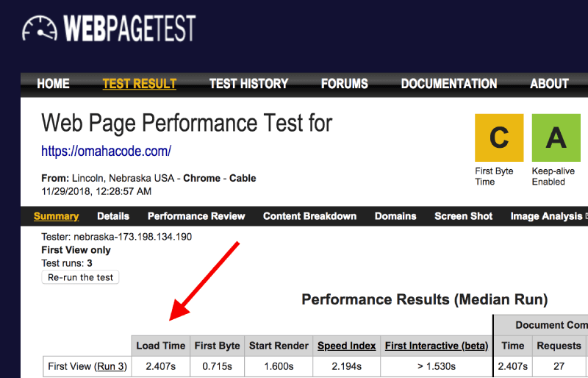Select the 27 Requests value
The image size is (588, 378).
559,366
